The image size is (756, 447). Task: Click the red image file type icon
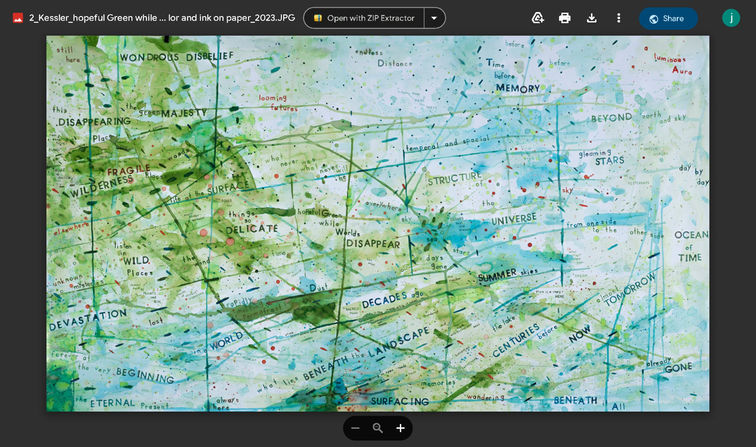click(18, 18)
